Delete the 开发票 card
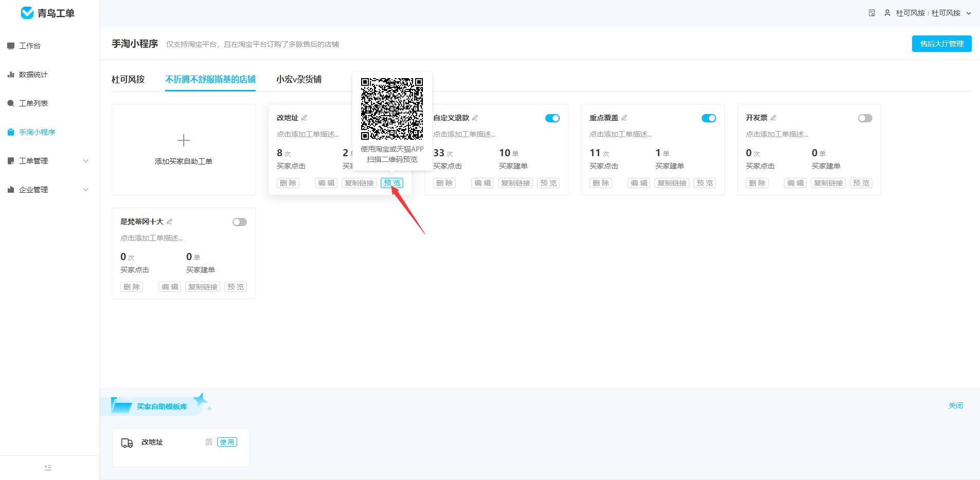The width and height of the screenshot is (980, 480). 757,183
